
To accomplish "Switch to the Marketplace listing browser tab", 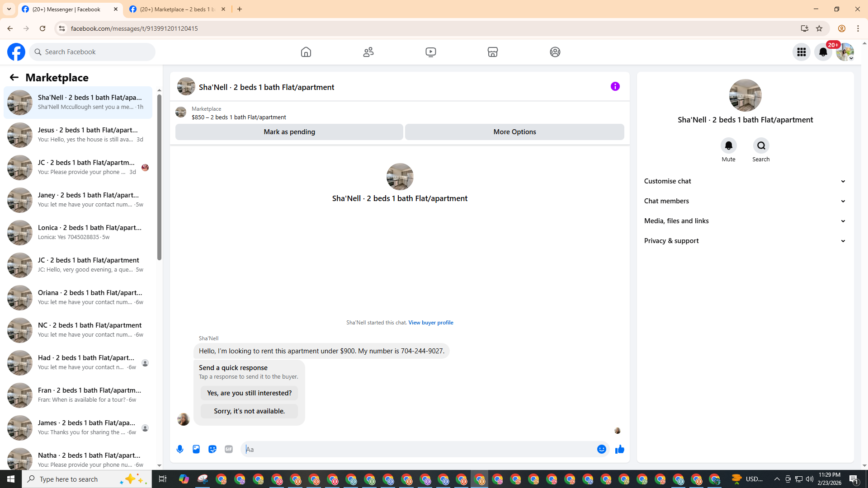I will coord(177,9).
